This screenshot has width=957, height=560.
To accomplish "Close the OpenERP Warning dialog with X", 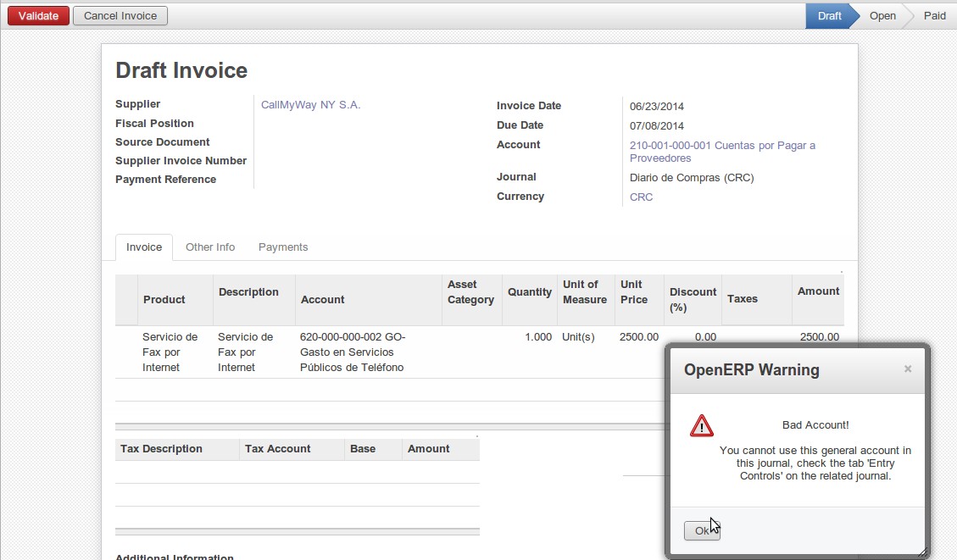I will (908, 369).
